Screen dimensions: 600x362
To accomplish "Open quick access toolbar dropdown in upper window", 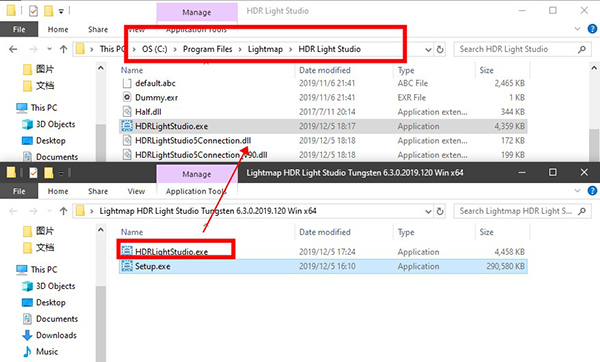I will point(61,11).
